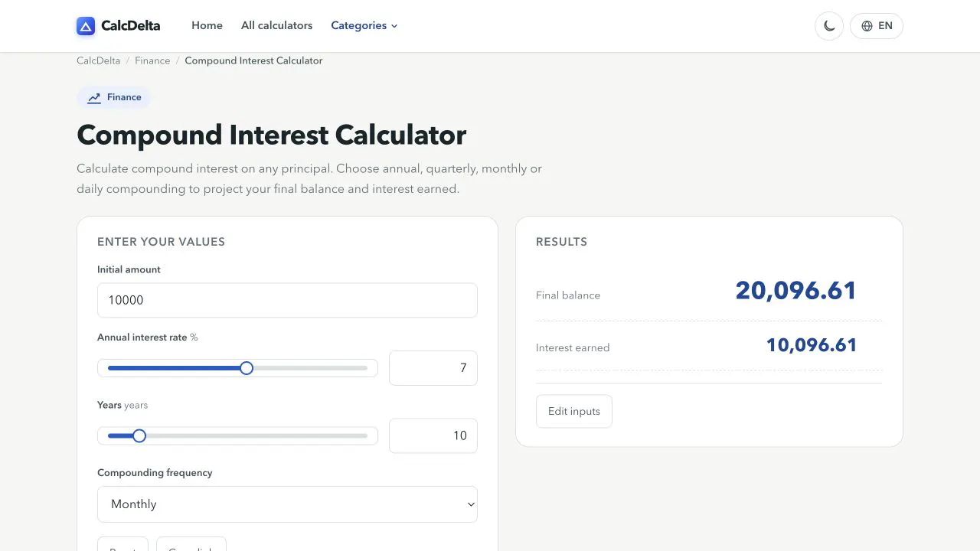
Task: Click the Final balance value 20,096.61
Action: point(795,291)
